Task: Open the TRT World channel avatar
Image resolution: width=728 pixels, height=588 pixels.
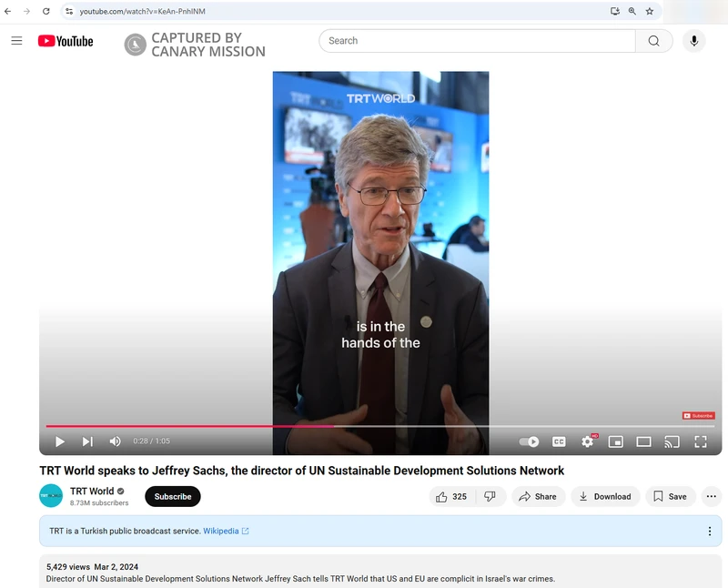Action: pyautogui.click(x=51, y=495)
